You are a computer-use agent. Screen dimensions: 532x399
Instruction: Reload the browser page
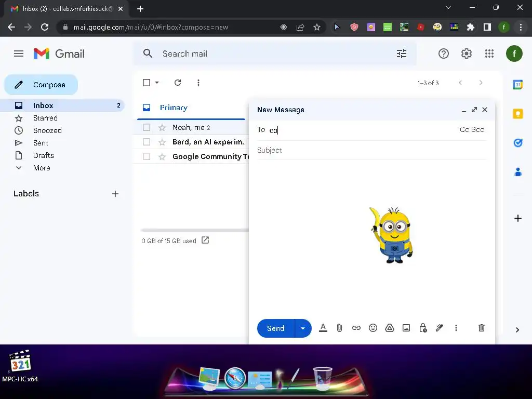tap(45, 27)
